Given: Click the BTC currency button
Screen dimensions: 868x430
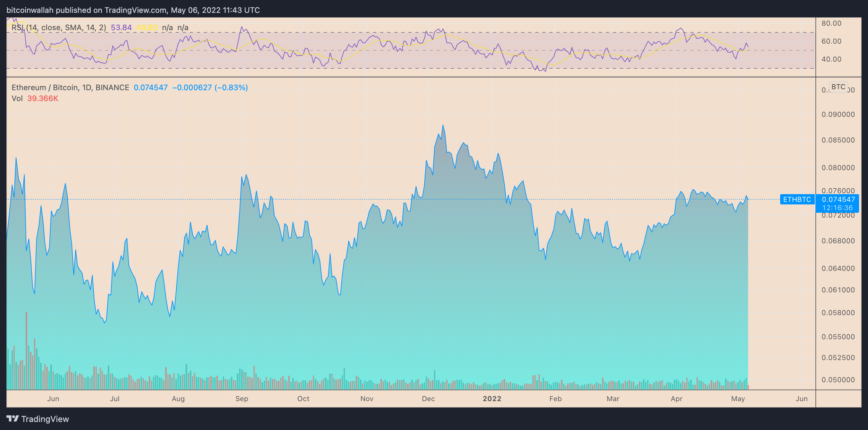Looking at the screenshot, I should (838, 87).
